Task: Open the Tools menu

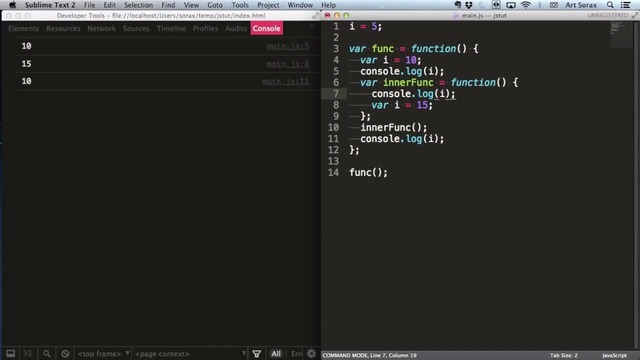Action: click(x=240, y=5)
